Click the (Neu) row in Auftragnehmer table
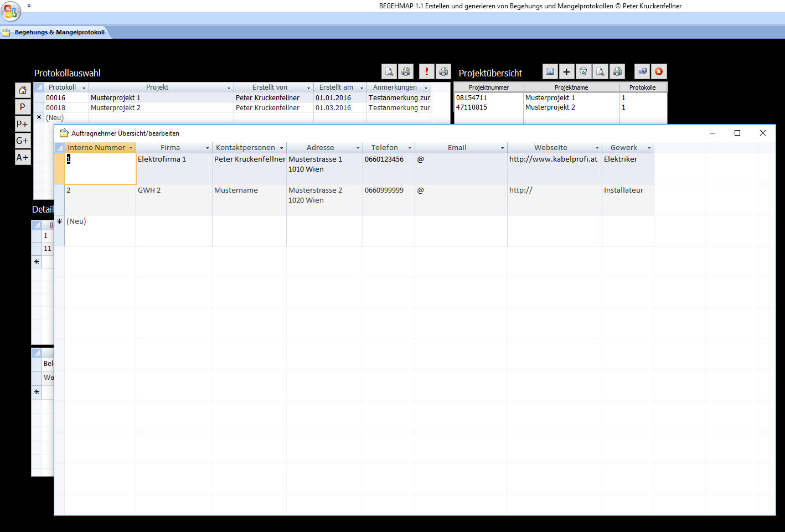 (354, 230)
